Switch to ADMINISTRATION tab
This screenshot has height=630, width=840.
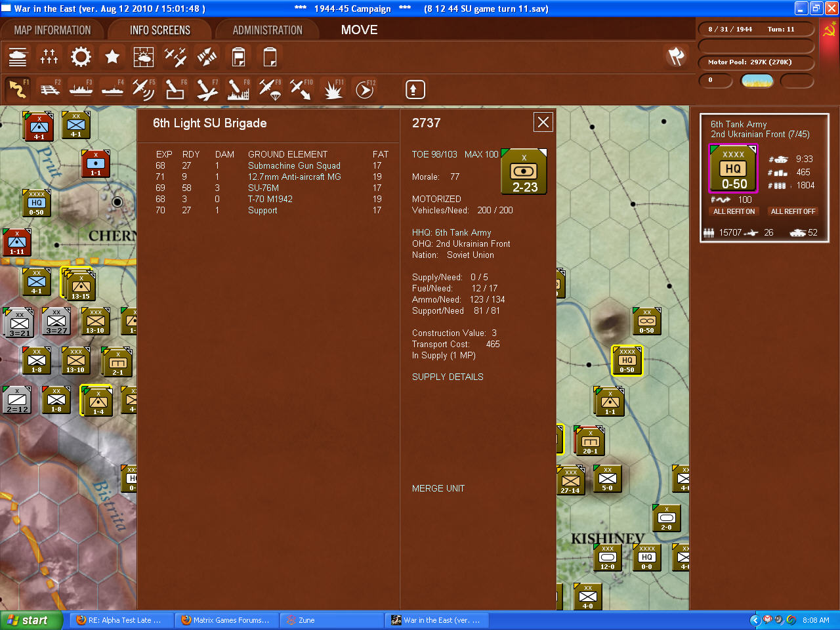tap(268, 30)
